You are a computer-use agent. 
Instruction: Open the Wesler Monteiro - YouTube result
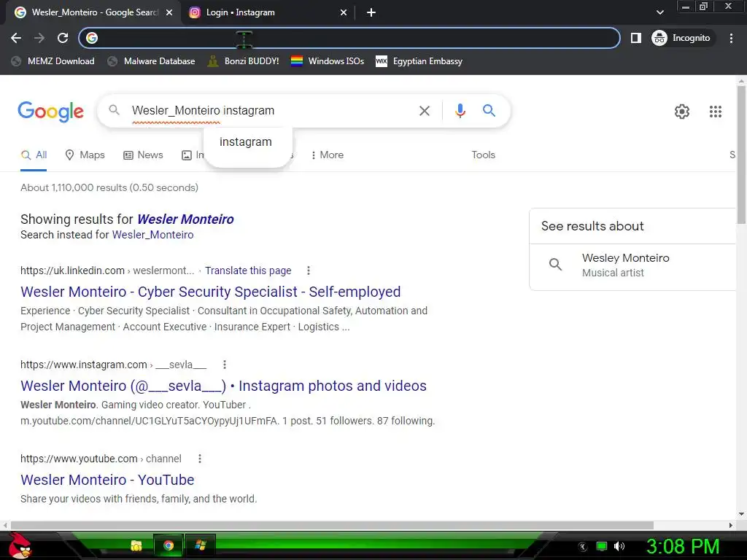(x=107, y=480)
